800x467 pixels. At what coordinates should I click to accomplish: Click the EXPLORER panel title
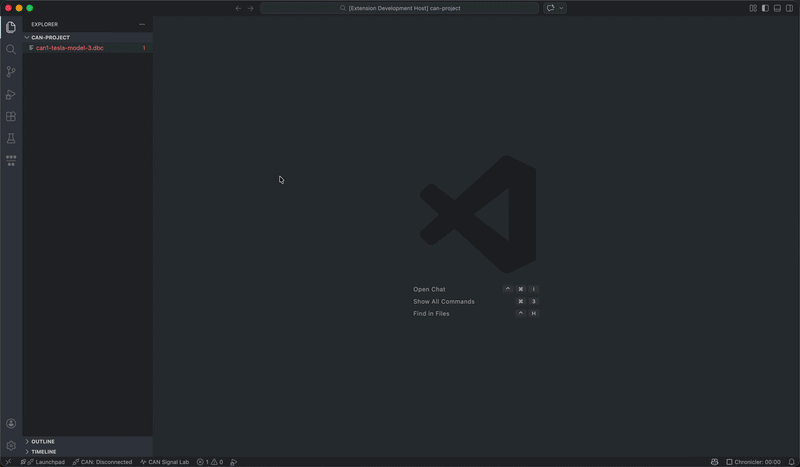(44, 24)
